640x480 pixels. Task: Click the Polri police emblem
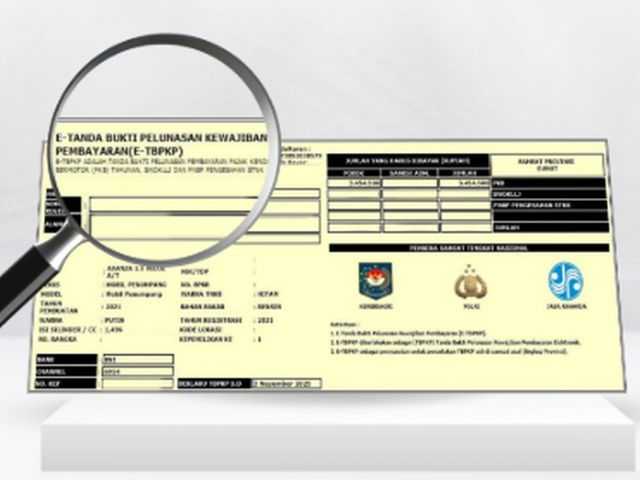tap(470, 282)
